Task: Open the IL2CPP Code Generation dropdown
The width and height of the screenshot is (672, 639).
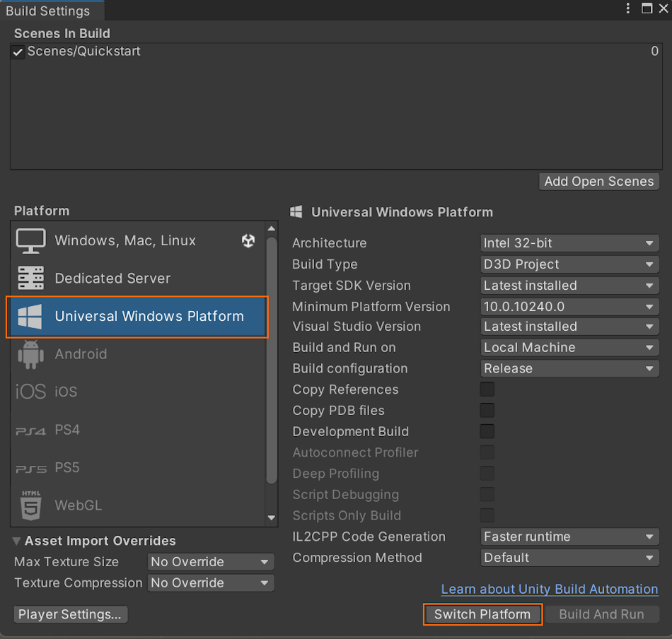Action: [x=569, y=537]
